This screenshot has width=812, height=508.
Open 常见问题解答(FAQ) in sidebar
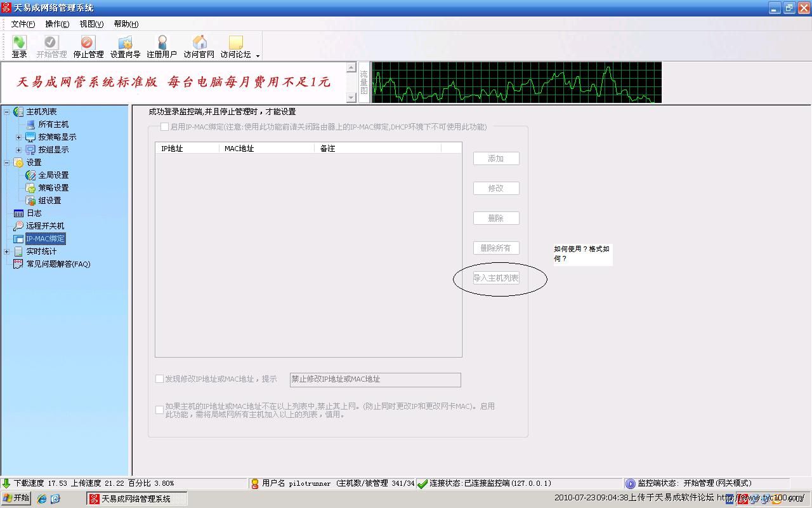coord(58,264)
